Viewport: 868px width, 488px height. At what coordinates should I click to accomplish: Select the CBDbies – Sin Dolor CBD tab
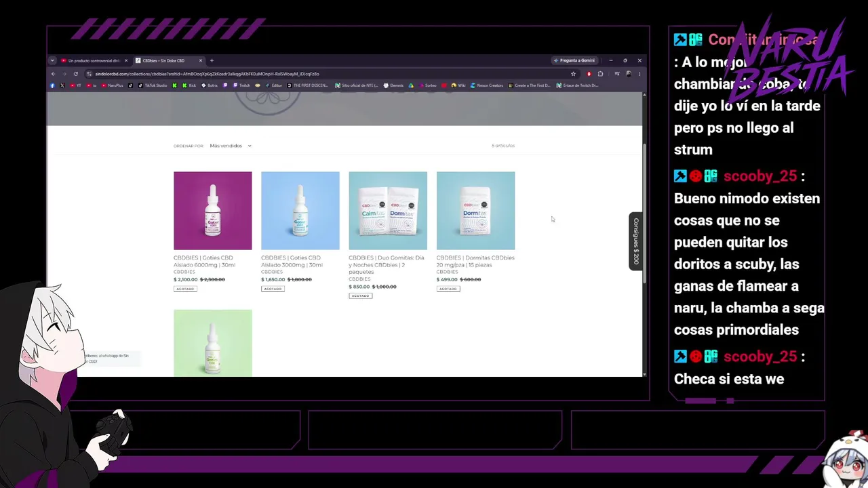pyautogui.click(x=167, y=60)
